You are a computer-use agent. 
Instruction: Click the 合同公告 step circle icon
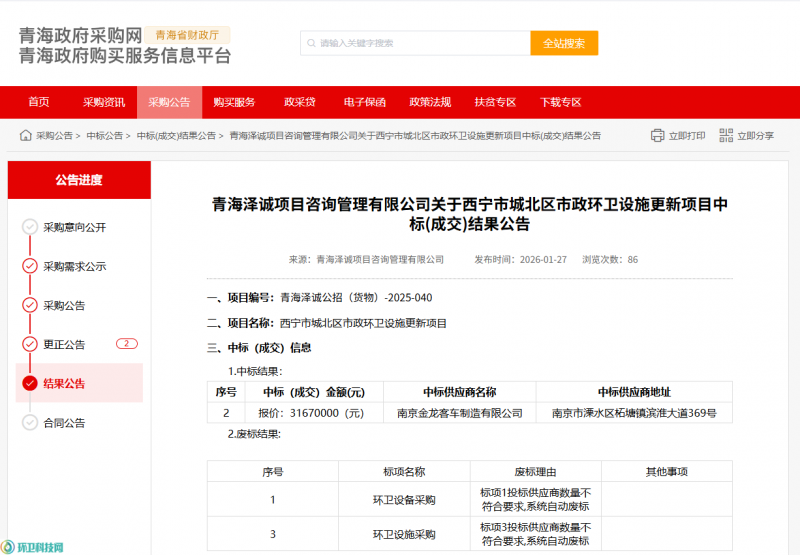(30, 422)
